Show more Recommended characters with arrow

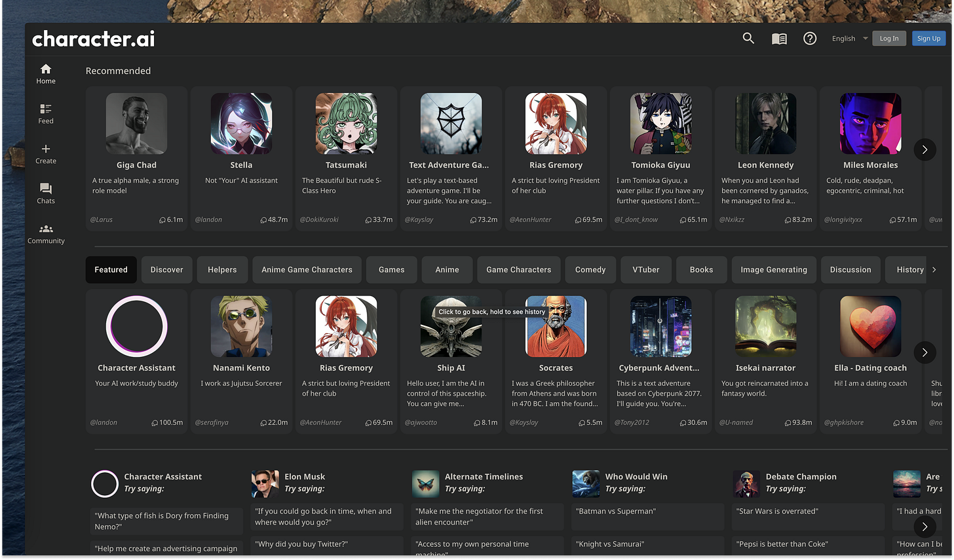(x=925, y=149)
